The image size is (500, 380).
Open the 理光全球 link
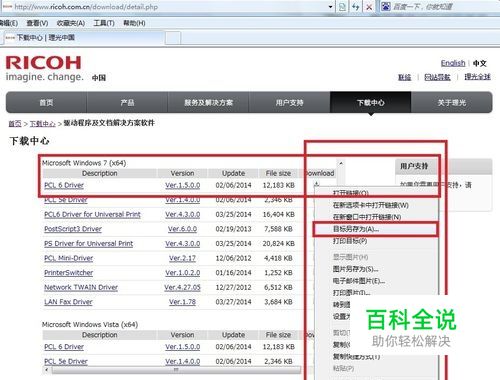[478, 77]
